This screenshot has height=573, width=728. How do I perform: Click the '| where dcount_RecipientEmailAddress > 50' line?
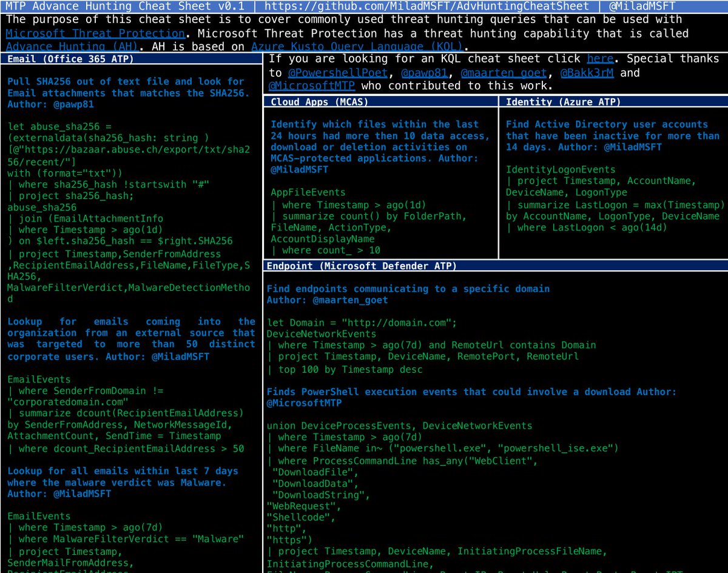(126, 449)
